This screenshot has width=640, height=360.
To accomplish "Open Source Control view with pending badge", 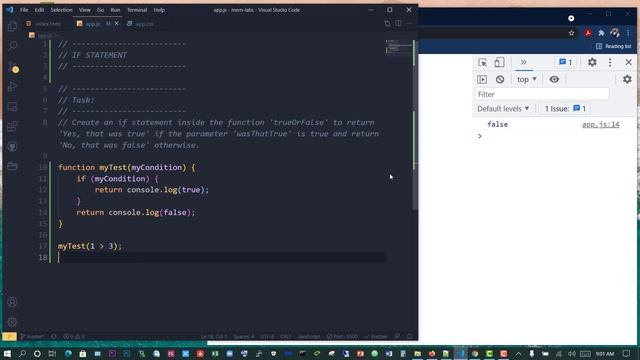I will (13, 67).
